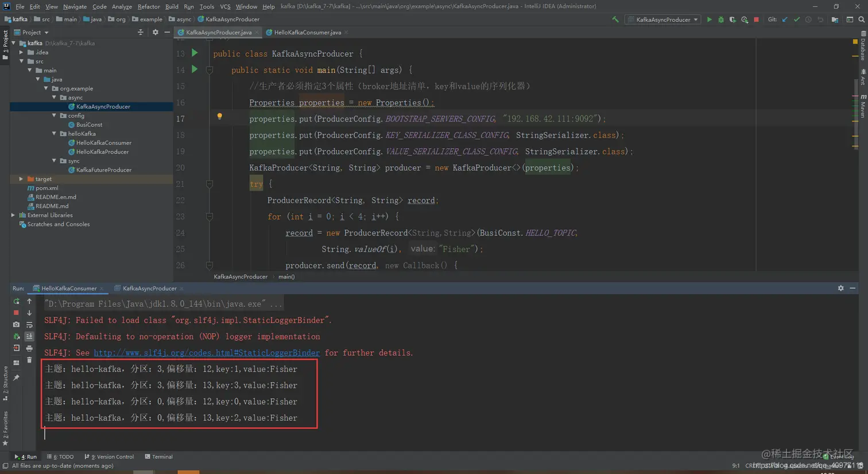868x474 pixels.
Task: Collapse all in Project panel
Action: 141,32
